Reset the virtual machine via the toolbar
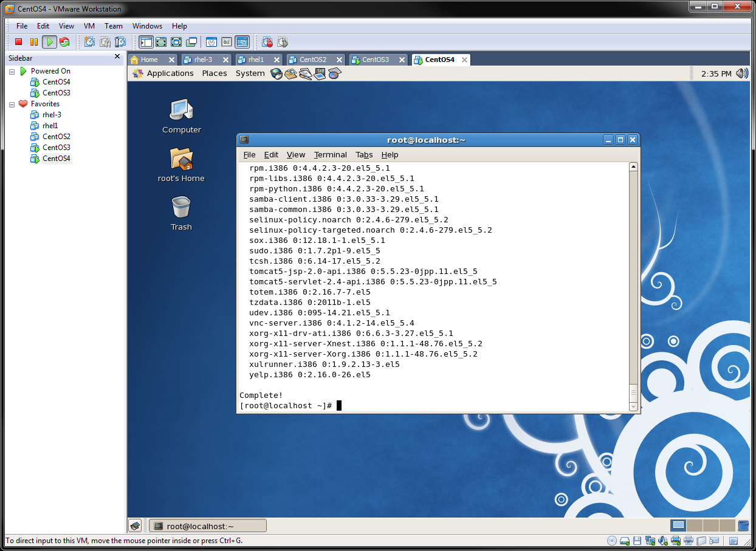Screen dimensions: 756x551 click(66, 42)
